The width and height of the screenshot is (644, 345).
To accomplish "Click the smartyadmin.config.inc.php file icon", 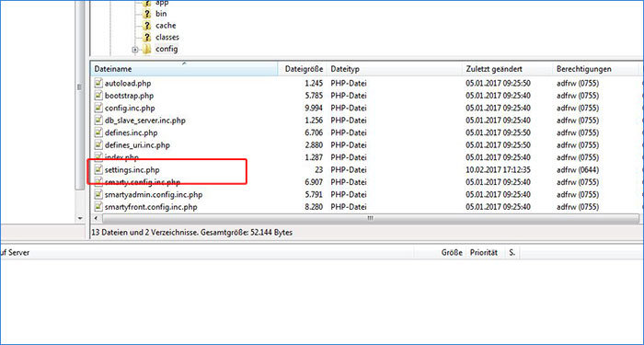I will 98,194.
